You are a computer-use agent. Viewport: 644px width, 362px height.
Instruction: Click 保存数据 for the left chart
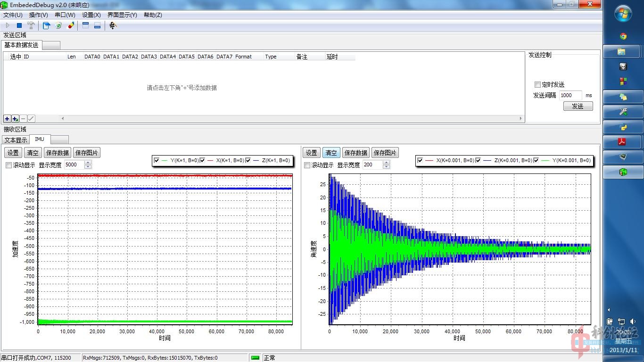57,153
